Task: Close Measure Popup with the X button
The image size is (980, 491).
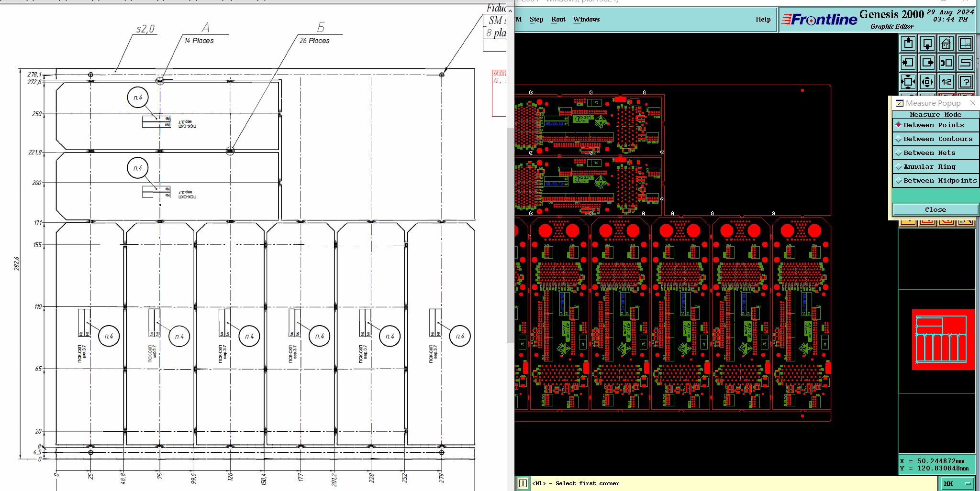Action: 973,103
